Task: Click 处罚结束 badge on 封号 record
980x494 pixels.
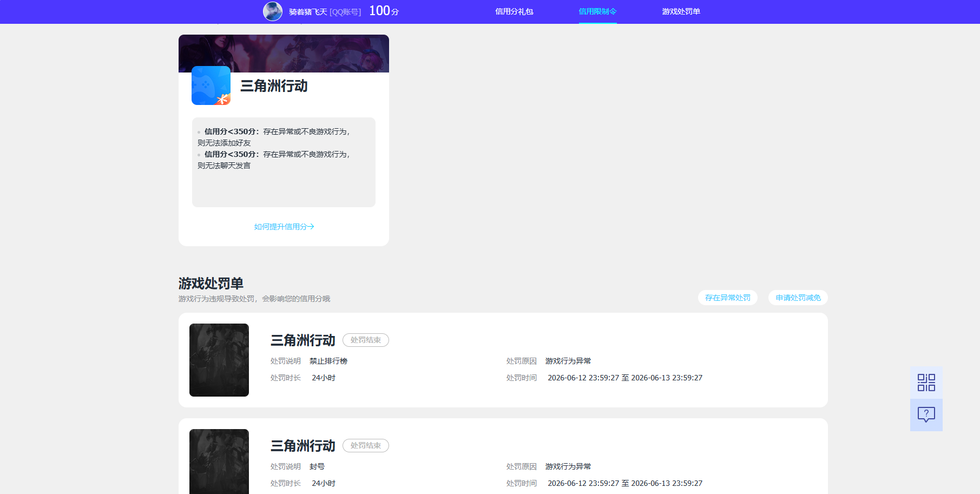Action: [366, 445]
